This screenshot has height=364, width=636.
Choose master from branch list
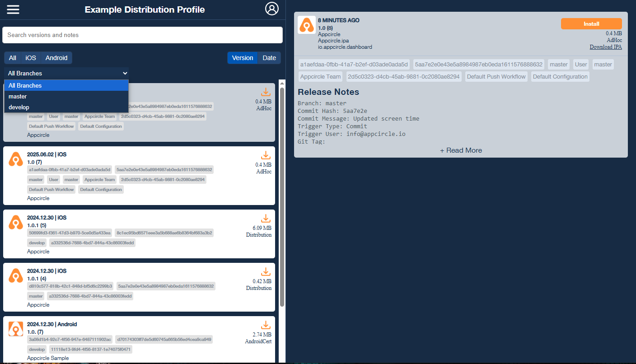click(18, 96)
